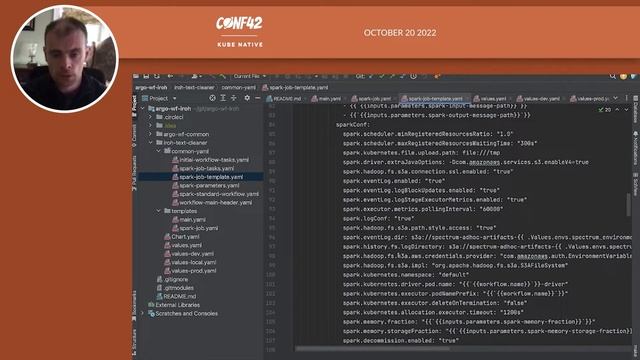Click iroh-text-cleaner in the breadcrumb bar
The width and height of the screenshot is (640, 360).
point(194,87)
